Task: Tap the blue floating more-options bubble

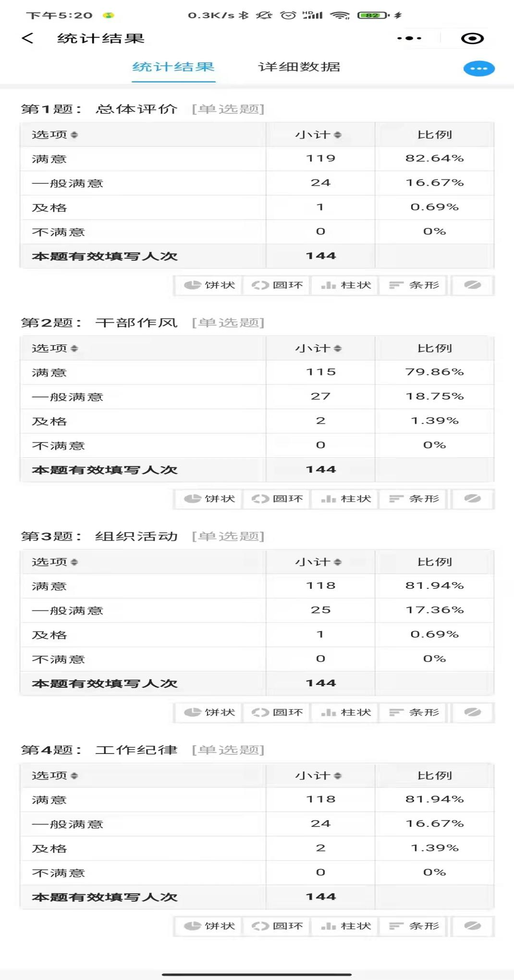Action: 478,69
